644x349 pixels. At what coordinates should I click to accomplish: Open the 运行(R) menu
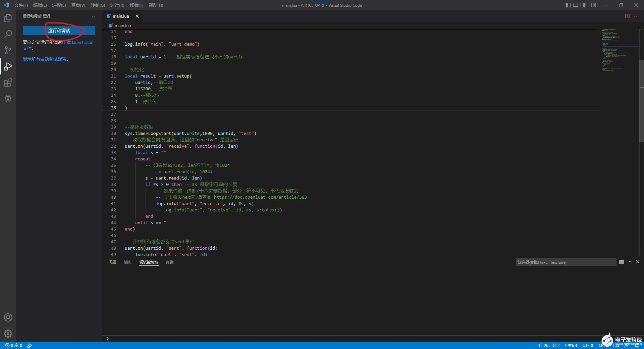click(x=117, y=5)
